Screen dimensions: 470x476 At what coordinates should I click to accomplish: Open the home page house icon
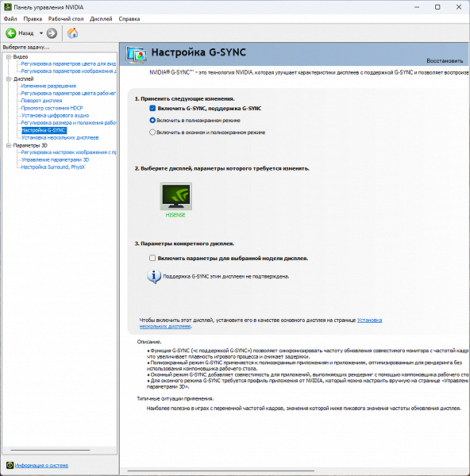72,33
